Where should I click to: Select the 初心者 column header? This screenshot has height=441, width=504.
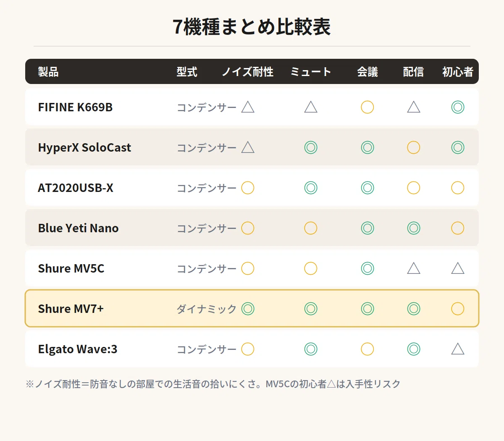point(458,72)
